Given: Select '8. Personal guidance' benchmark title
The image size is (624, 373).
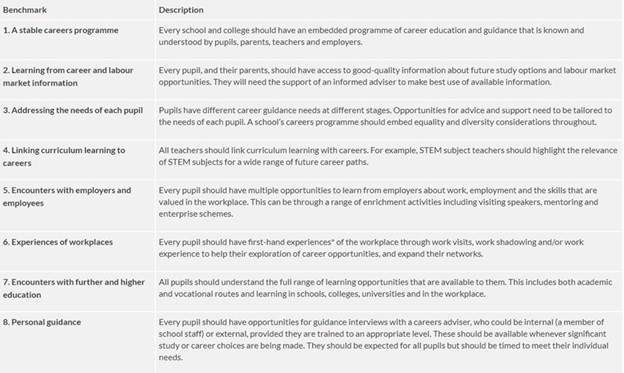Looking at the screenshot, I should (42, 322).
